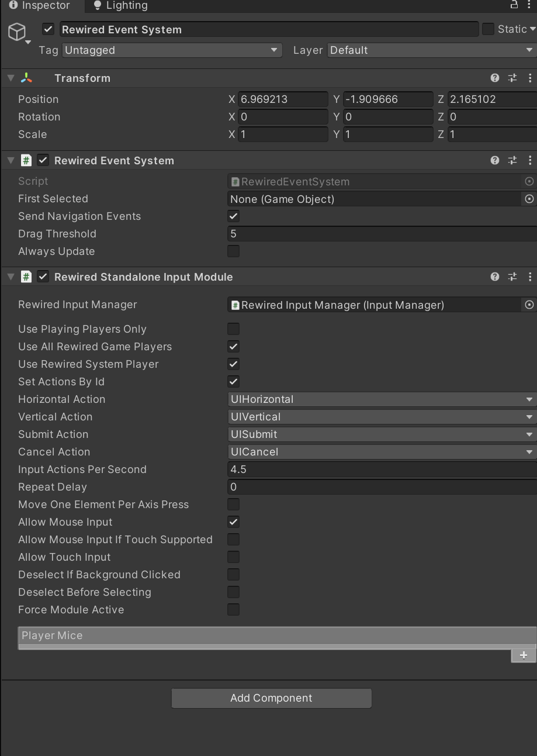The image size is (537, 756).
Task: Click the Rewired Input Manager reference field
Action: click(x=375, y=305)
